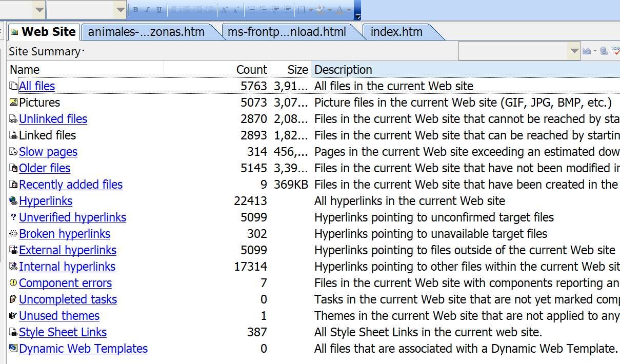Screen dimensions: 620x364
Task: Open the highlight color dropdown arrow
Action: click(330, 10)
